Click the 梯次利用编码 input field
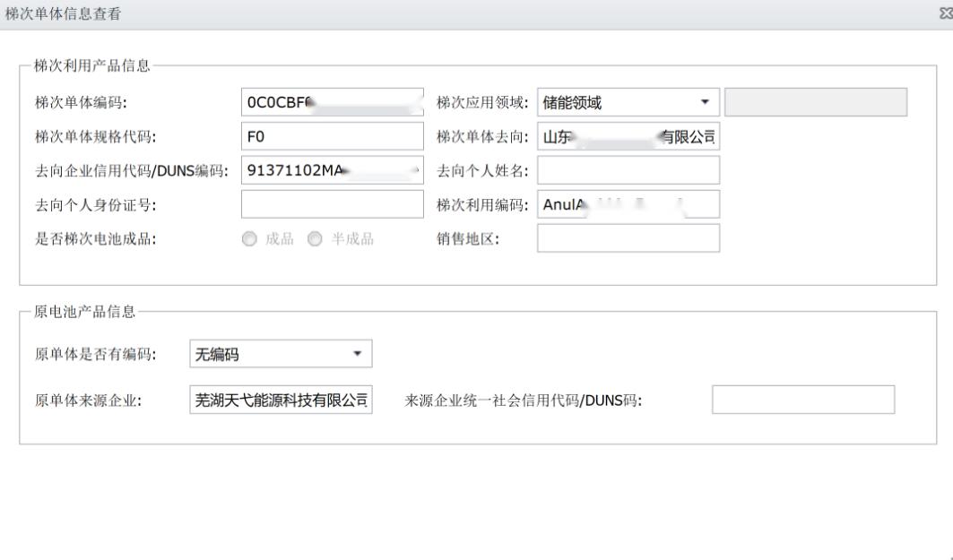Viewport: 953px width, 560px height. [x=628, y=204]
